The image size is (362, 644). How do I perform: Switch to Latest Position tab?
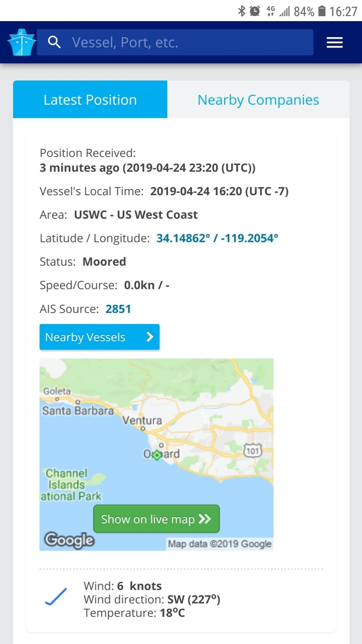(90, 100)
